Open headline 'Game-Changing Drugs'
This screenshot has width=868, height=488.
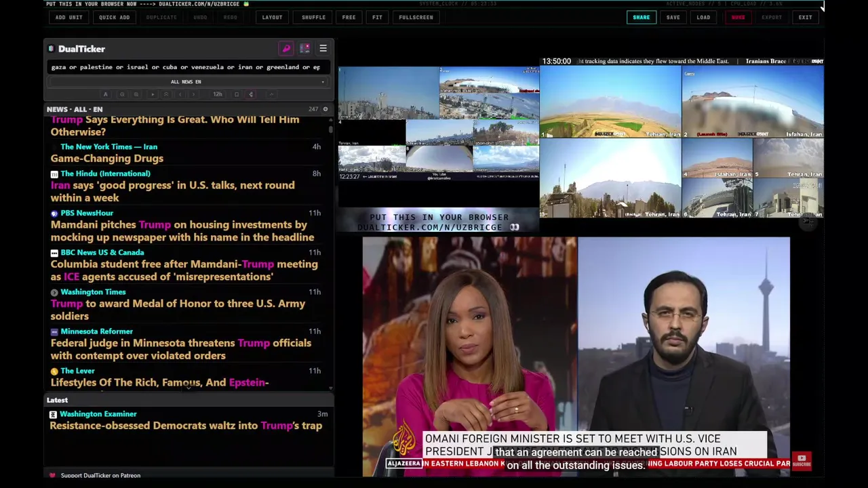(107, 159)
